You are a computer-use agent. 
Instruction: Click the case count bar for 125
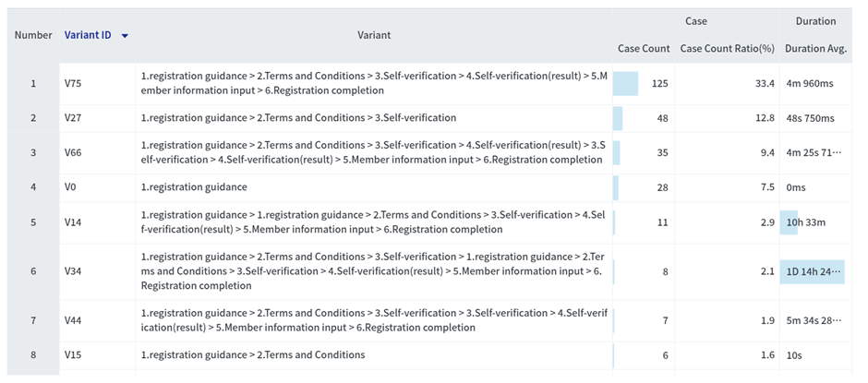(x=625, y=83)
